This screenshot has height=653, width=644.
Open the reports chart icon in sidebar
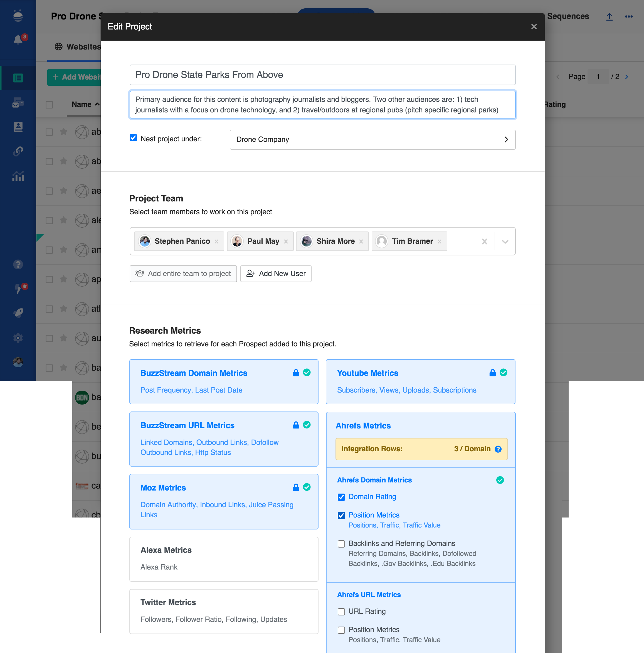[18, 176]
